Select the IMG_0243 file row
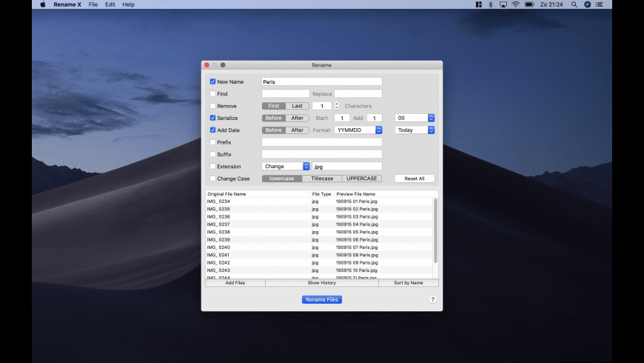The image size is (644, 363). click(x=319, y=270)
